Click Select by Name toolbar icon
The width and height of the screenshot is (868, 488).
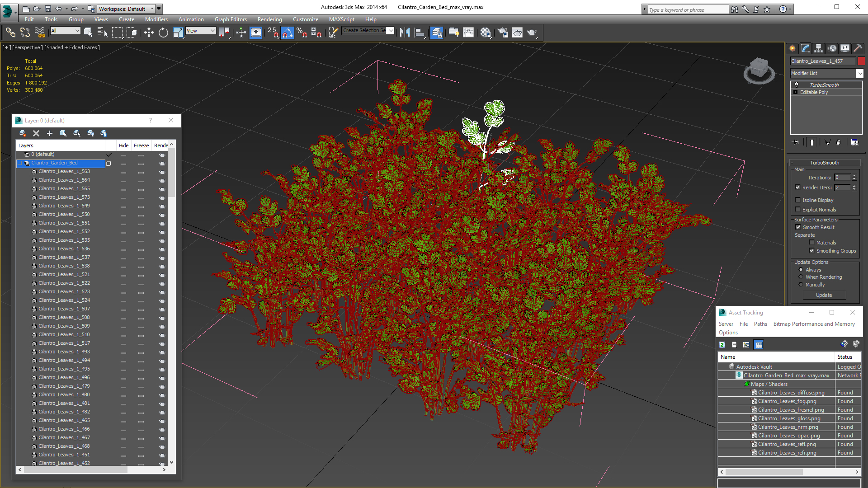(x=102, y=32)
